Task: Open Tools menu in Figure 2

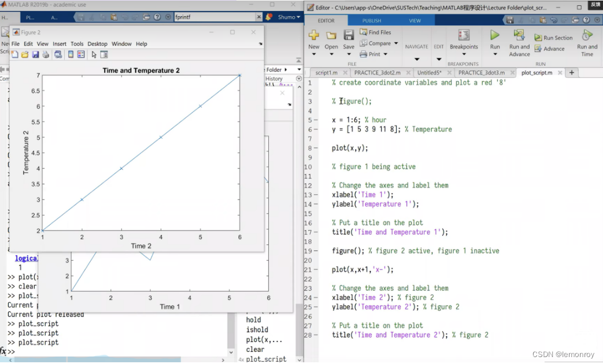Action: click(77, 44)
